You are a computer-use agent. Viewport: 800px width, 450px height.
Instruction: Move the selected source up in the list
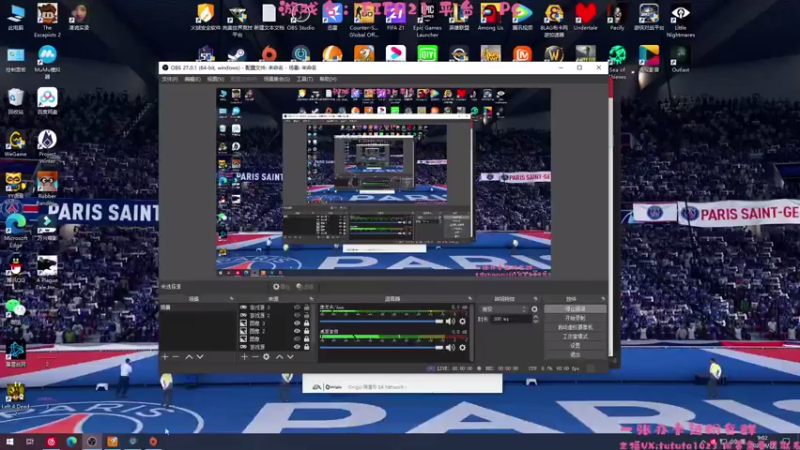(x=279, y=357)
